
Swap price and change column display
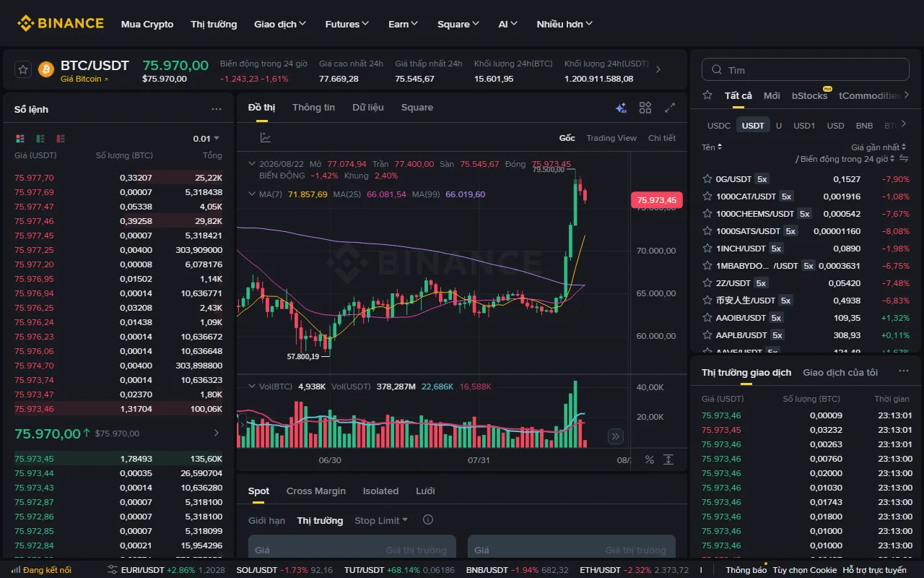click(x=904, y=159)
